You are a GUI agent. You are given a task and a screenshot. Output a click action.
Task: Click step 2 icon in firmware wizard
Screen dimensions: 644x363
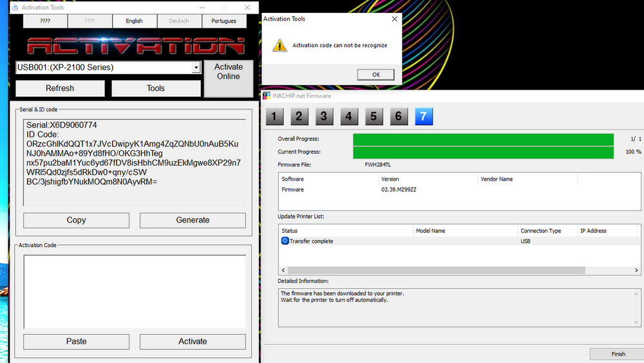click(x=299, y=116)
